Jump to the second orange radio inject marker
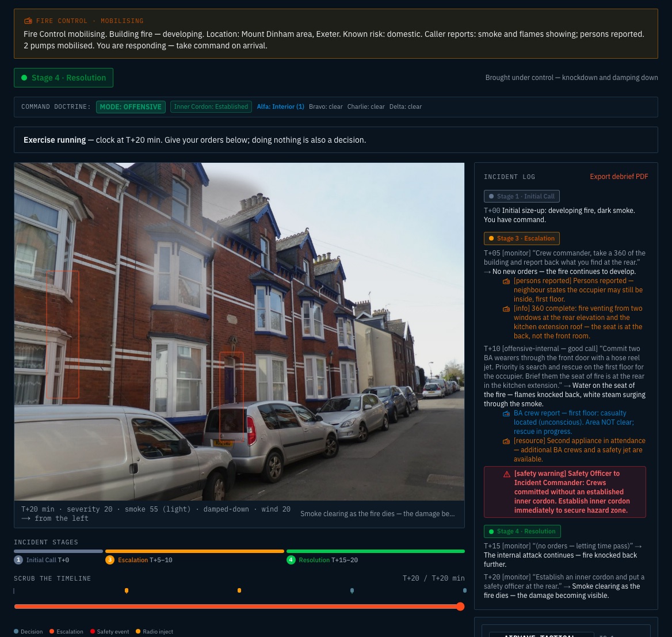 239,591
